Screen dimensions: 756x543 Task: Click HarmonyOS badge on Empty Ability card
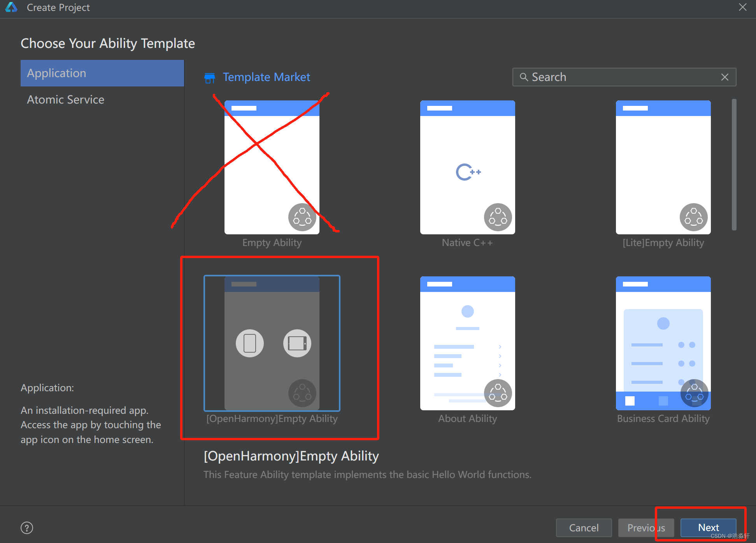pos(302,217)
